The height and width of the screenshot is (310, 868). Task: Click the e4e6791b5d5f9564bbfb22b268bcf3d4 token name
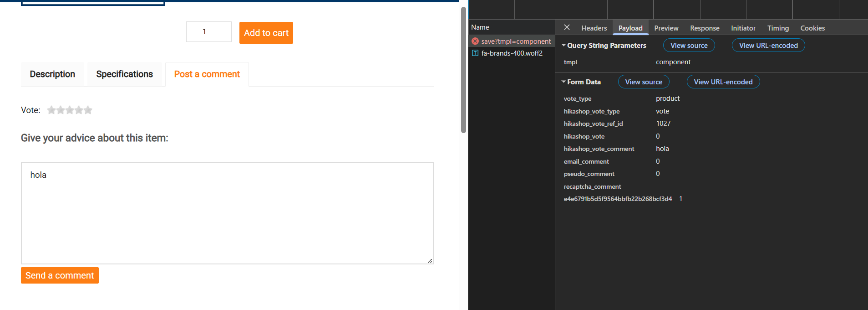(618, 199)
